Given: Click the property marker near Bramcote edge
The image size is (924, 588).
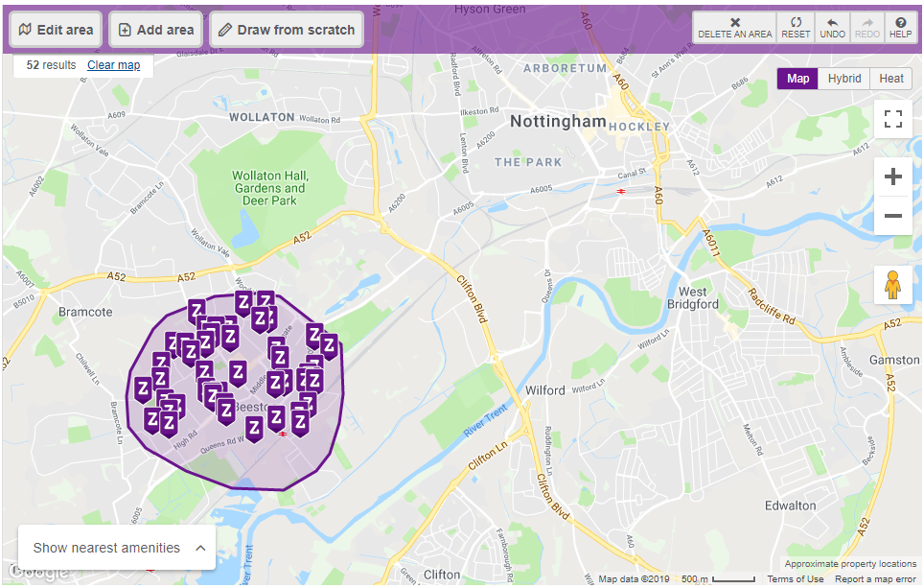Looking at the screenshot, I should tap(143, 390).
